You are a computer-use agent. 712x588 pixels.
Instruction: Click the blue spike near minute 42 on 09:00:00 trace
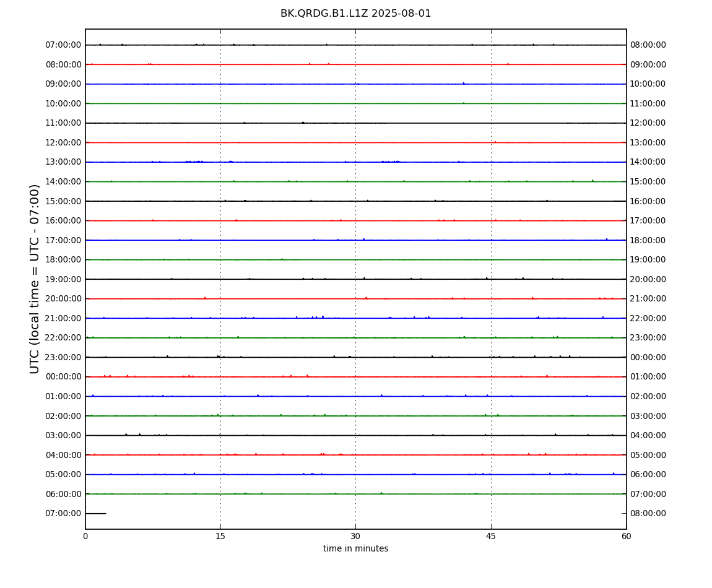[x=464, y=83]
